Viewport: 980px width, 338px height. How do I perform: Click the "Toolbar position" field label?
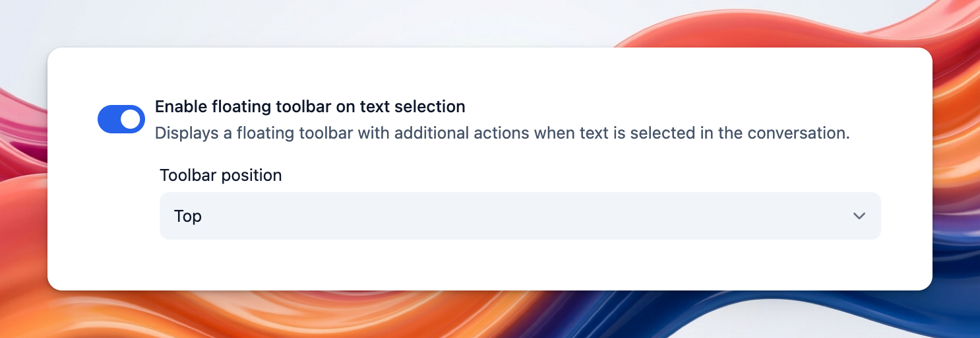coord(220,175)
